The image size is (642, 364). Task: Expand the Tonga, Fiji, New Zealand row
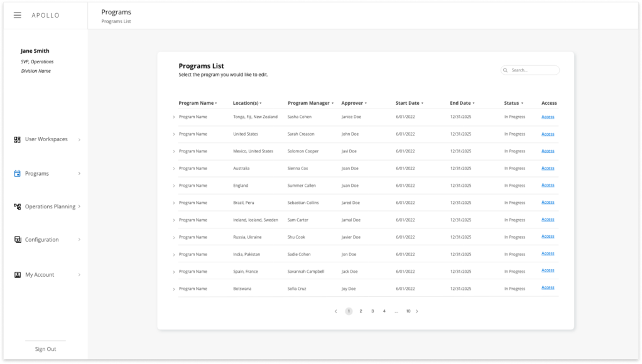click(x=174, y=117)
